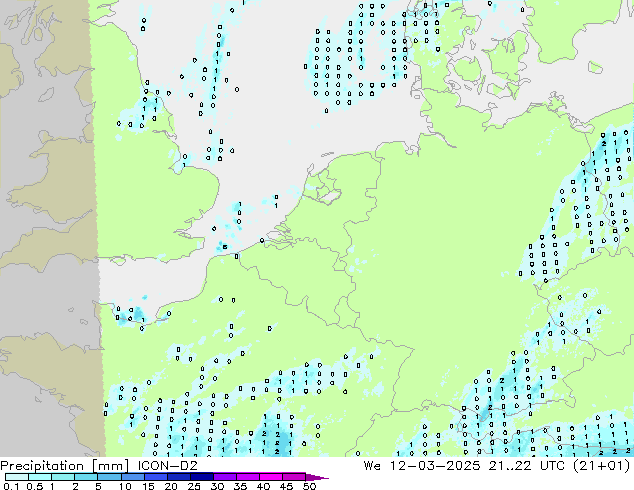Viewport: 634px width, 490px height.
Task: Click the "Precipitation" title text
Action: 42,466
